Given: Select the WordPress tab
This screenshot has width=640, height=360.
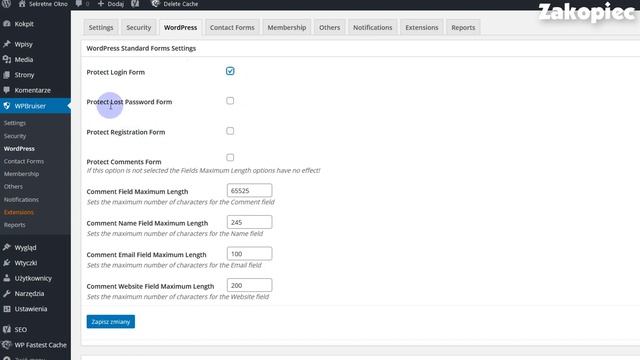Looking at the screenshot, I should [180, 27].
